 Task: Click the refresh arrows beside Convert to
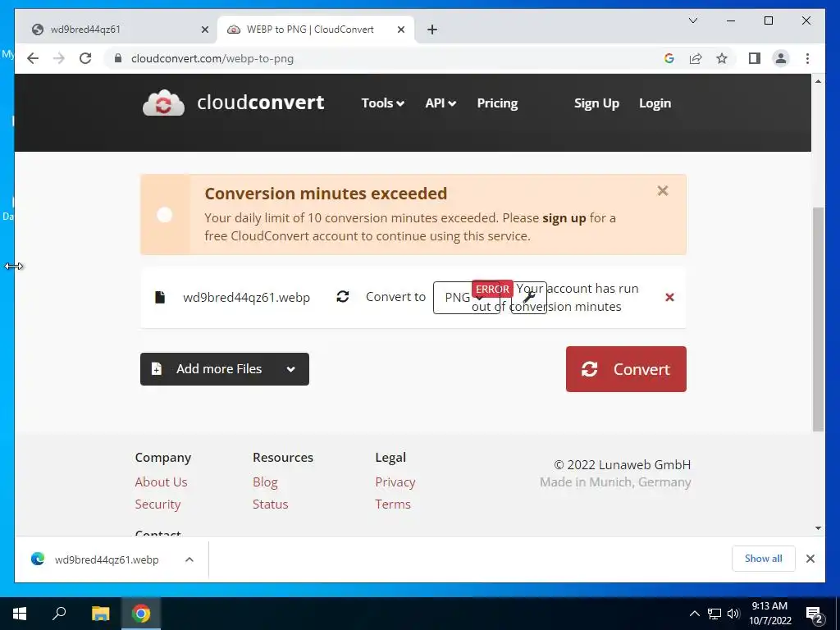tap(343, 297)
